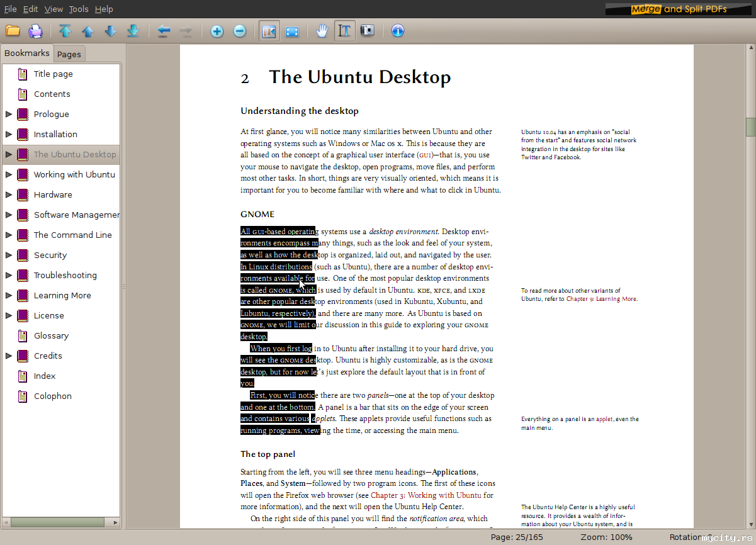Switch to the Bookmarks tab
The image size is (756, 545).
click(27, 53)
